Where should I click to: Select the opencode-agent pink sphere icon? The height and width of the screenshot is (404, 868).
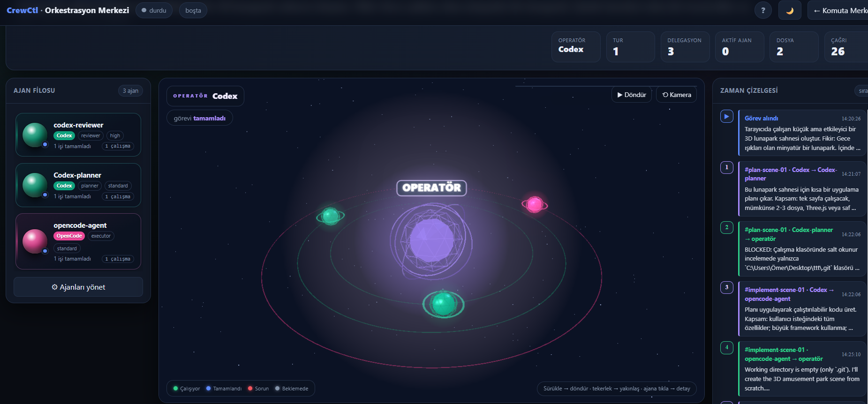[x=35, y=241]
